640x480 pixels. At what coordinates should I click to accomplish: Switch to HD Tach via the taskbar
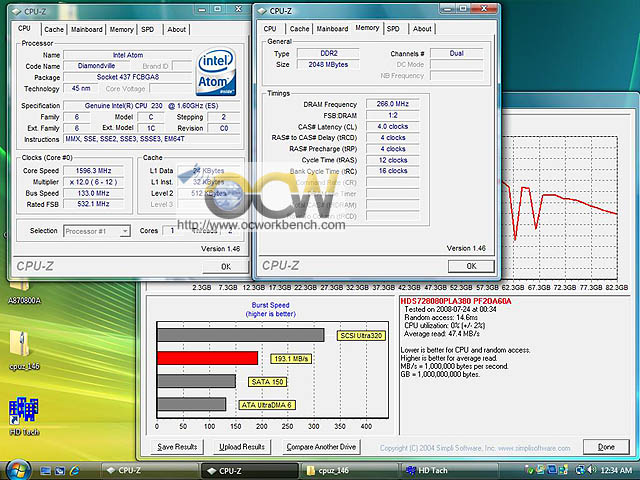pos(448,471)
